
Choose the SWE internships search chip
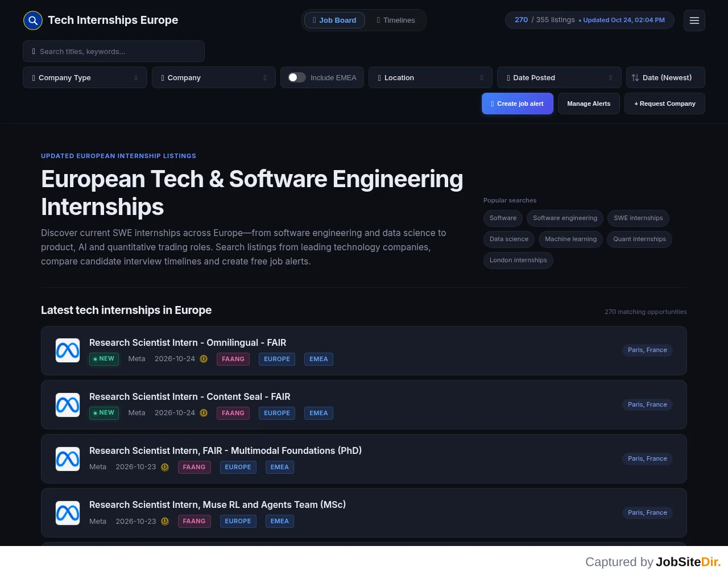click(639, 218)
